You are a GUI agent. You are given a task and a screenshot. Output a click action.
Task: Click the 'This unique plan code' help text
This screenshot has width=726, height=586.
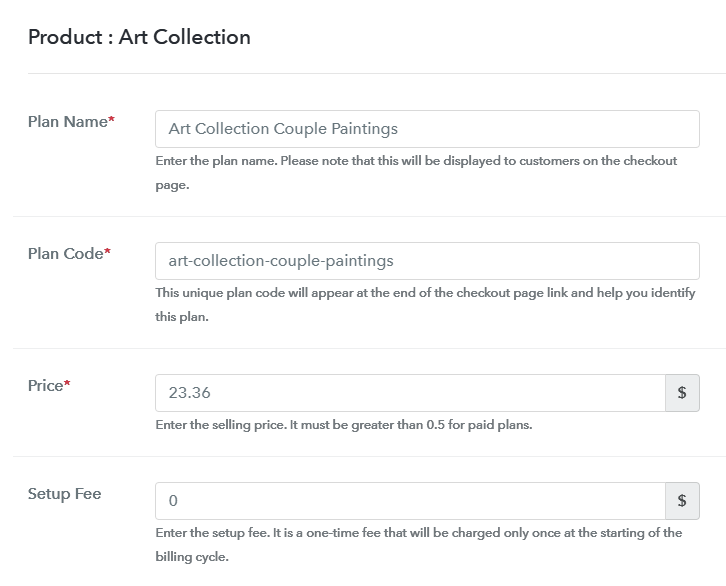pos(426,305)
